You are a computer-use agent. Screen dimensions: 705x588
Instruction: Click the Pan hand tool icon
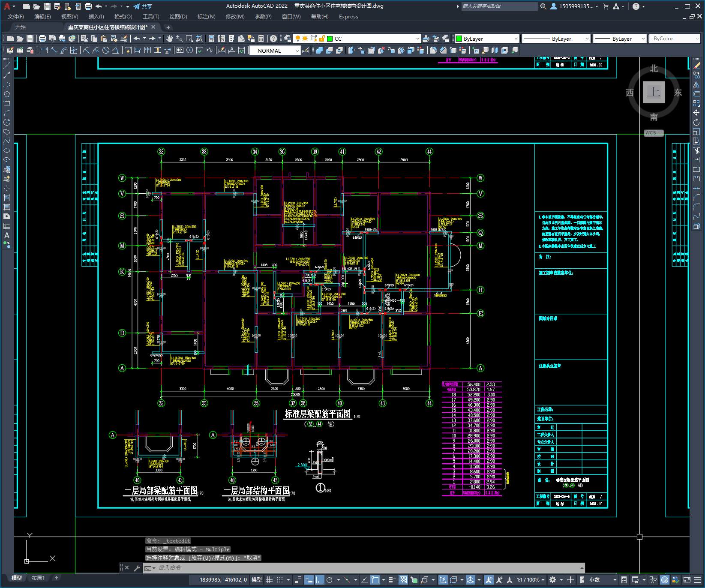click(x=170, y=39)
